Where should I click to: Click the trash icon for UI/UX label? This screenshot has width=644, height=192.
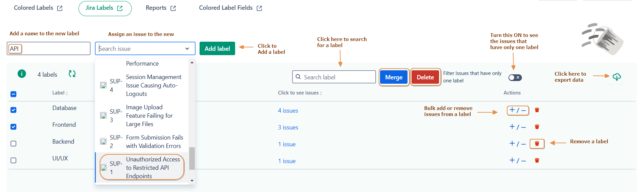537,160
